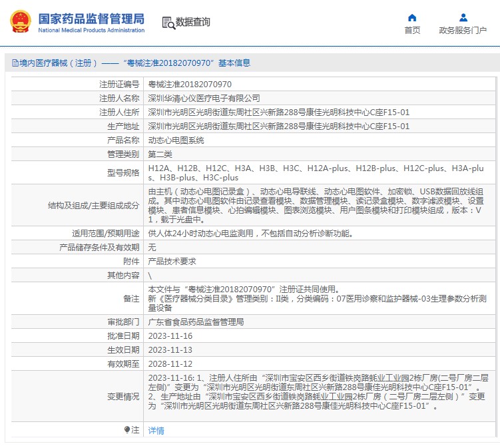The image size is (500, 448).
Task: Click the 型号规格 models value H12A、H12B
Action: pos(316,173)
